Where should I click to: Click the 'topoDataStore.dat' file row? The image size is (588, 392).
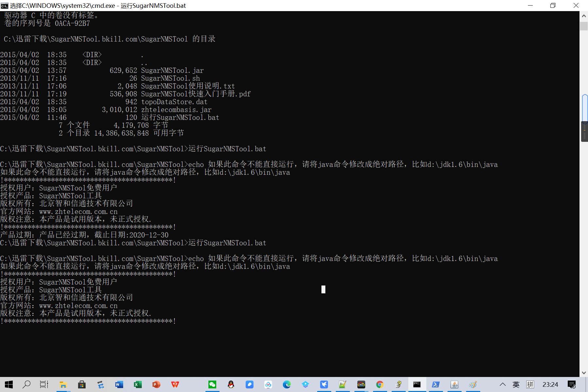(104, 102)
